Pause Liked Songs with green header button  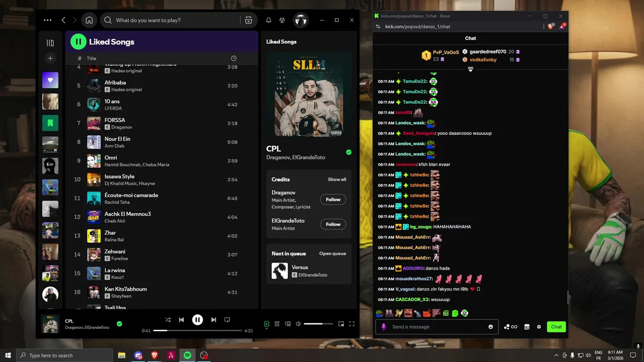pos(78,42)
